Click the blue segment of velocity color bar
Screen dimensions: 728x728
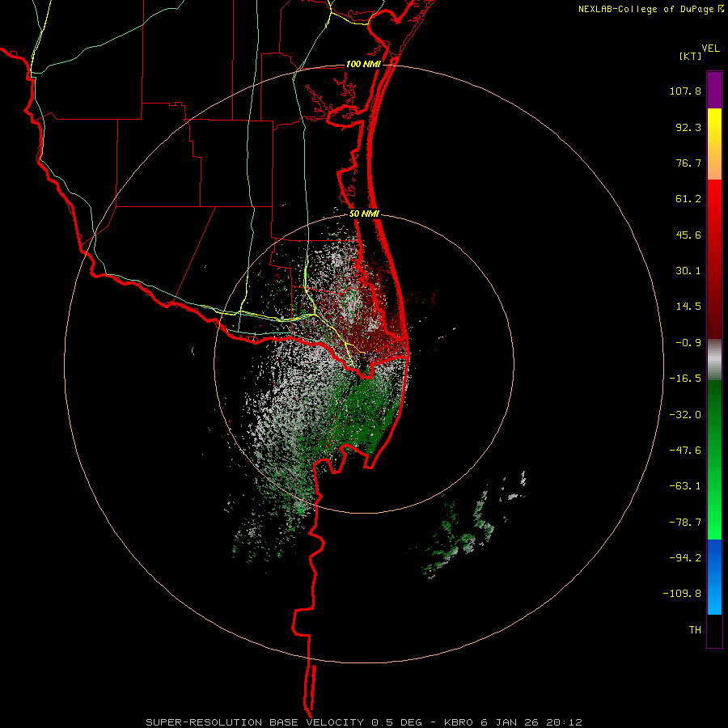[714, 577]
